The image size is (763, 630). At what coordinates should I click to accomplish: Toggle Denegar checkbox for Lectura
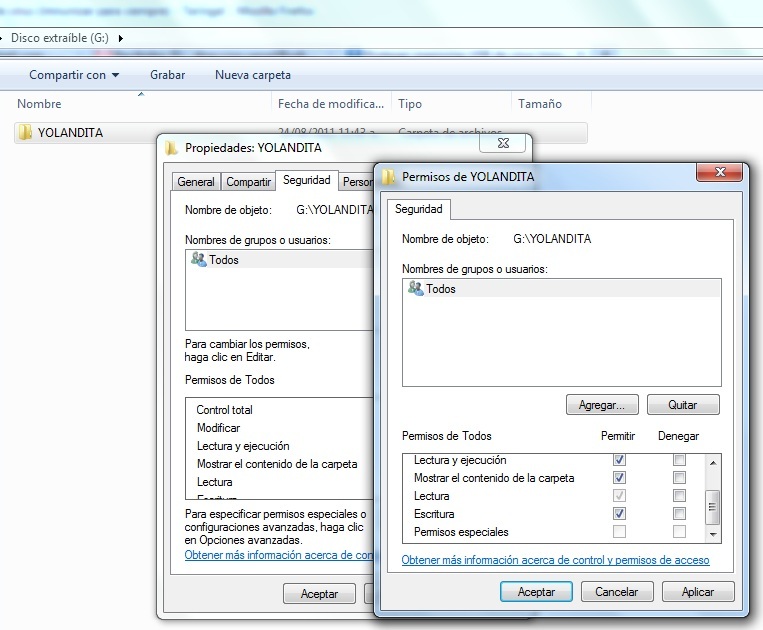pos(679,495)
